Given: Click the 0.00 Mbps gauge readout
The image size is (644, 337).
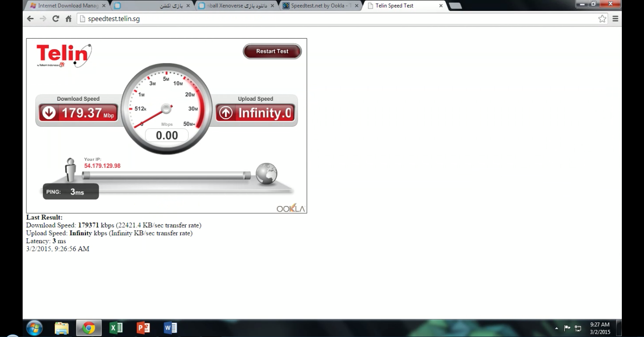Looking at the screenshot, I should 167,136.
